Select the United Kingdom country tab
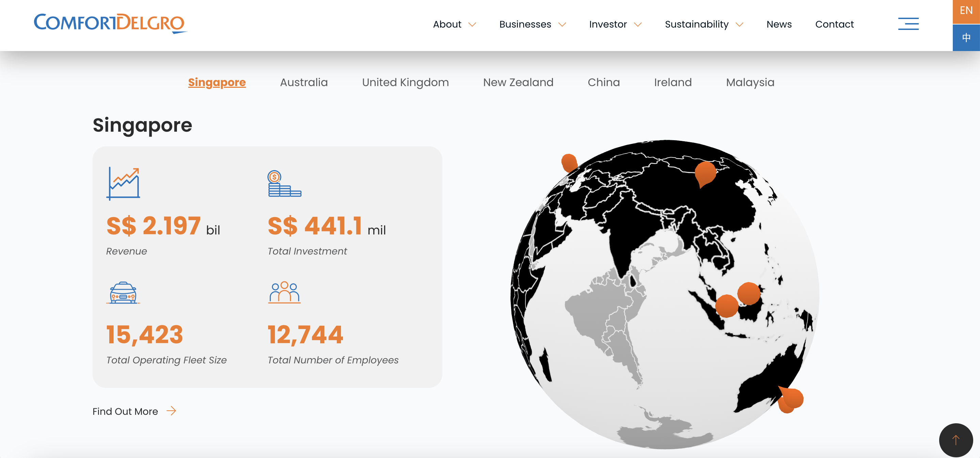980x458 pixels. [405, 82]
